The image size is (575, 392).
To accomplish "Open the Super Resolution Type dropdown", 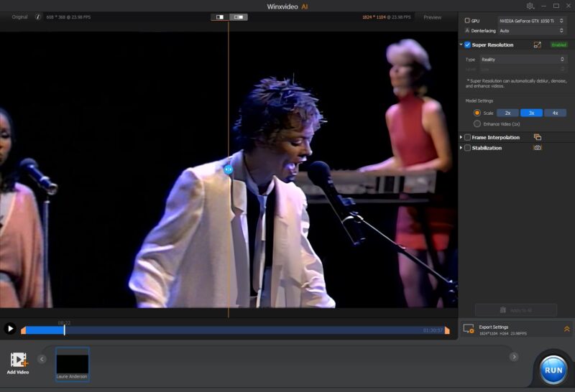I will pos(523,60).
